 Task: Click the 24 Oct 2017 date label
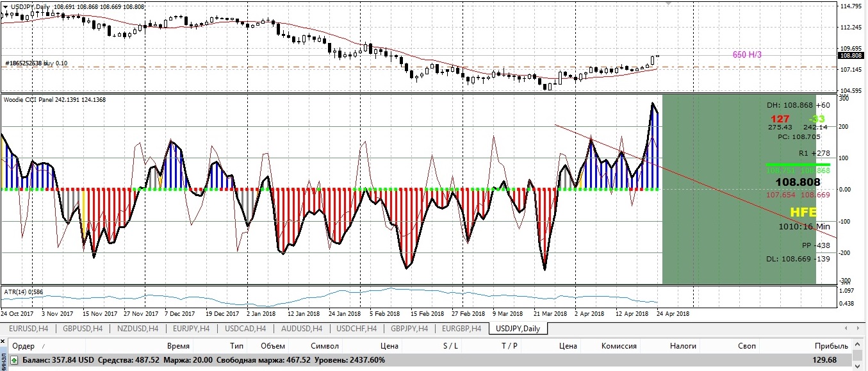(17, 314)
